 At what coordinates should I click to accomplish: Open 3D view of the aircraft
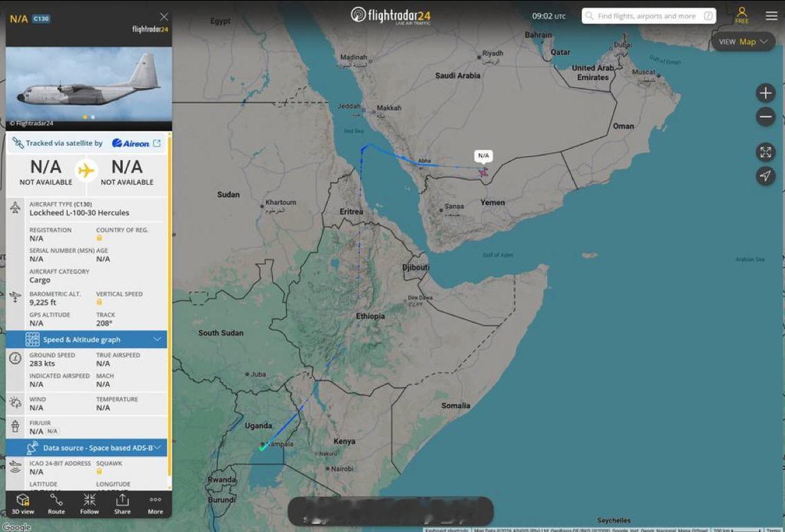point(22,504)
